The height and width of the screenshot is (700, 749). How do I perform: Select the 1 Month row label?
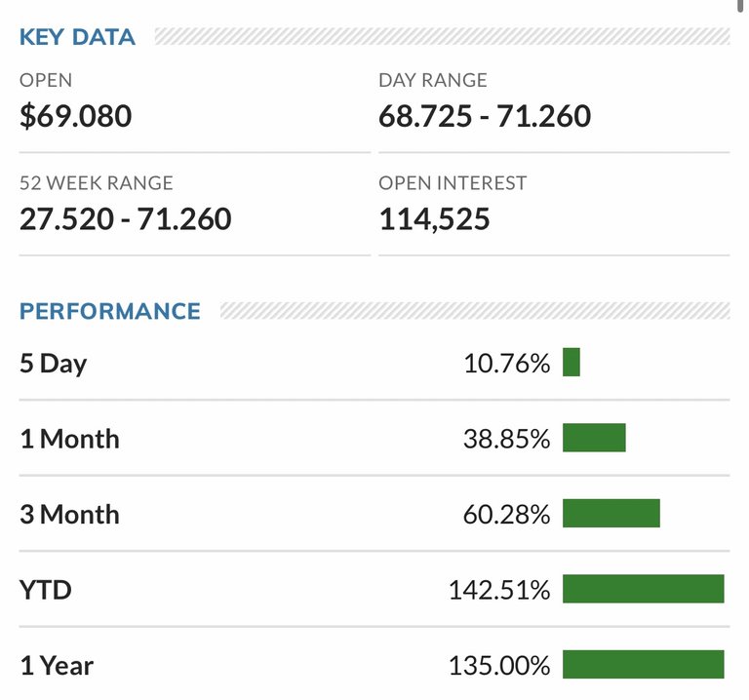tap(69, 439)
